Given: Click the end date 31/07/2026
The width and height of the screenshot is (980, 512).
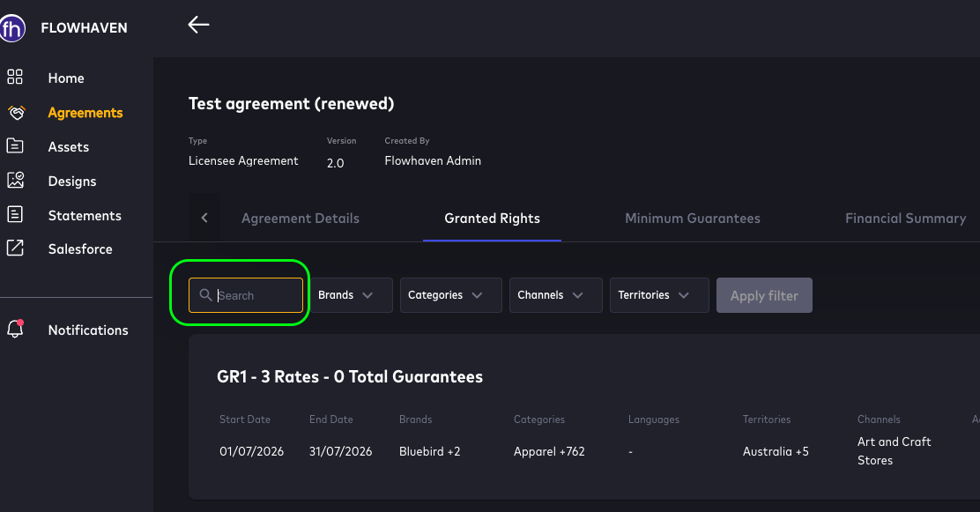Looking at the screenshot, I should pyautogui.click(x=341, y=451).
